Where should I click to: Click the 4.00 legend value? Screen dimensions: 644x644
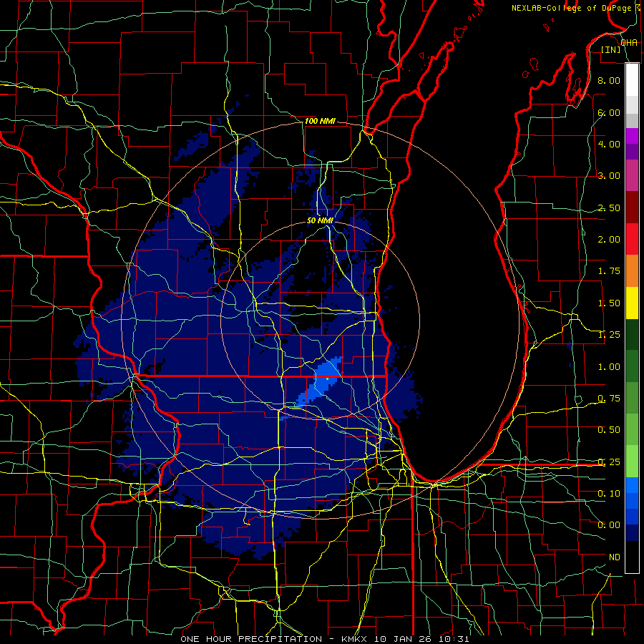609,144
